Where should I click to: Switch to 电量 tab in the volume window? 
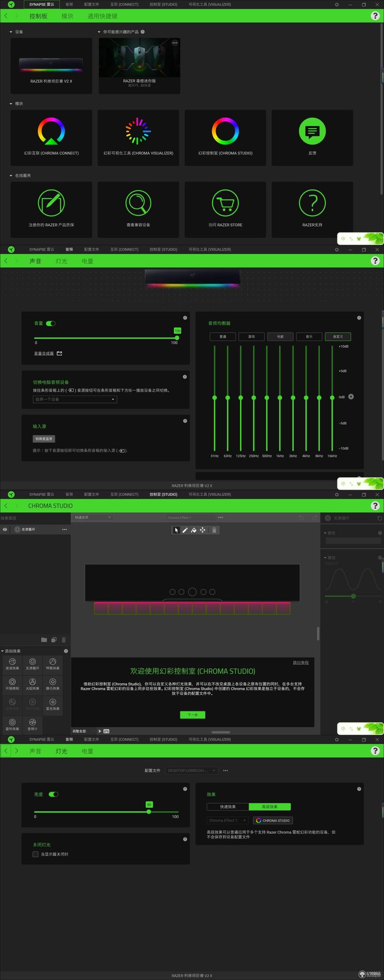[87, 261]
